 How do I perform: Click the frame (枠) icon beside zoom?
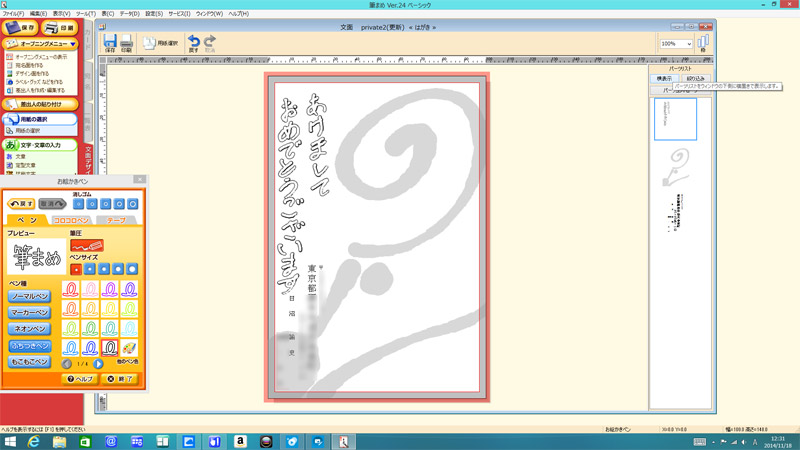coord(703,43)
